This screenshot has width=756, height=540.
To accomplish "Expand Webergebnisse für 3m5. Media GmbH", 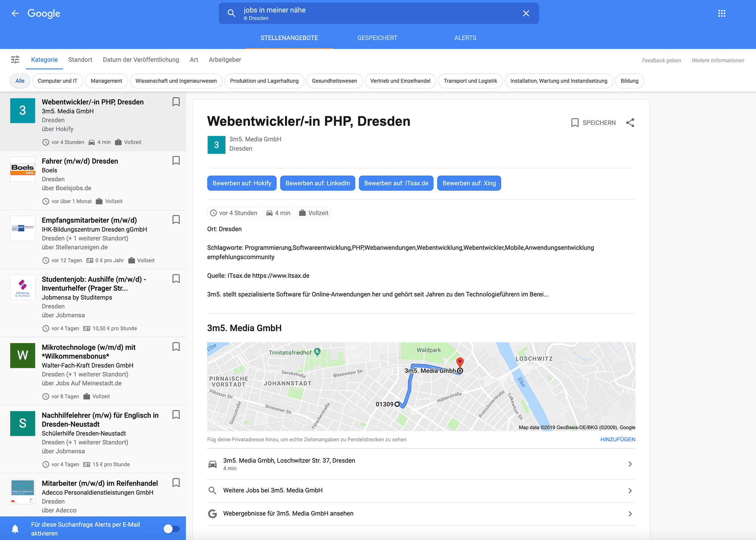I will [x=421, y=514].
